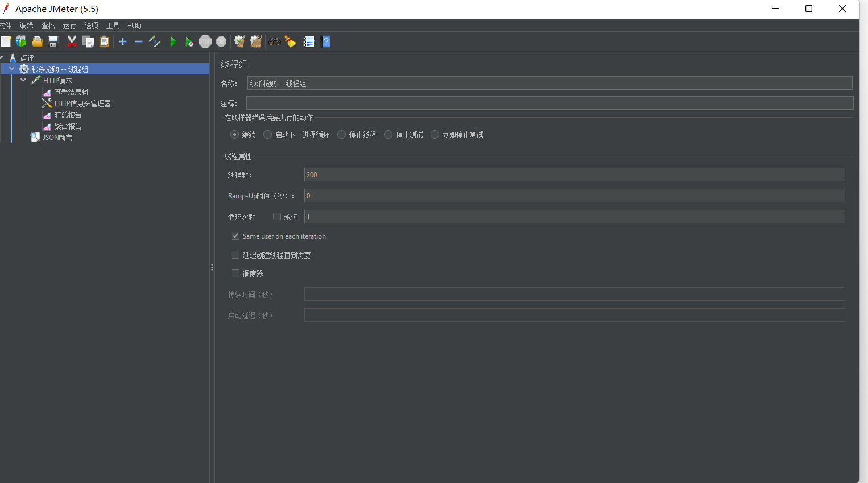Collapse the 秒杀抢购 -- 线程组 tree node
Viewport: 868px width, 483px height.
point(12,69)
